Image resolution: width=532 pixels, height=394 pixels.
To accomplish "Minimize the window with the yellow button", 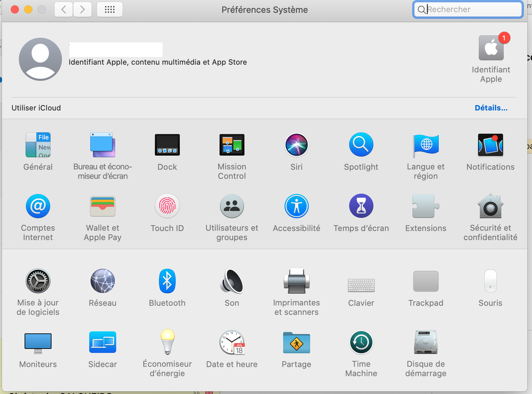I will [x=28, y=9].
